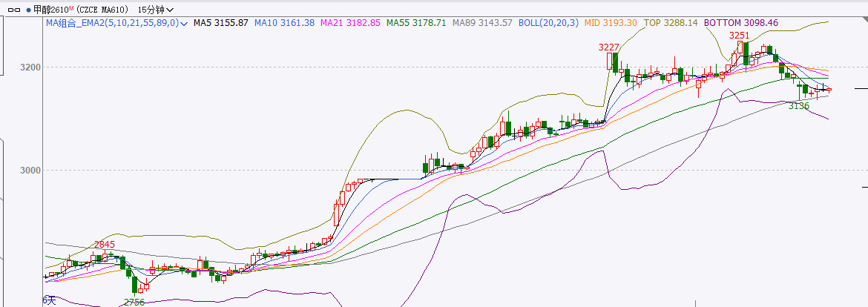Select the gray MA89 3143.57 legend label
The image size is (868, 307).
point(482,23)
